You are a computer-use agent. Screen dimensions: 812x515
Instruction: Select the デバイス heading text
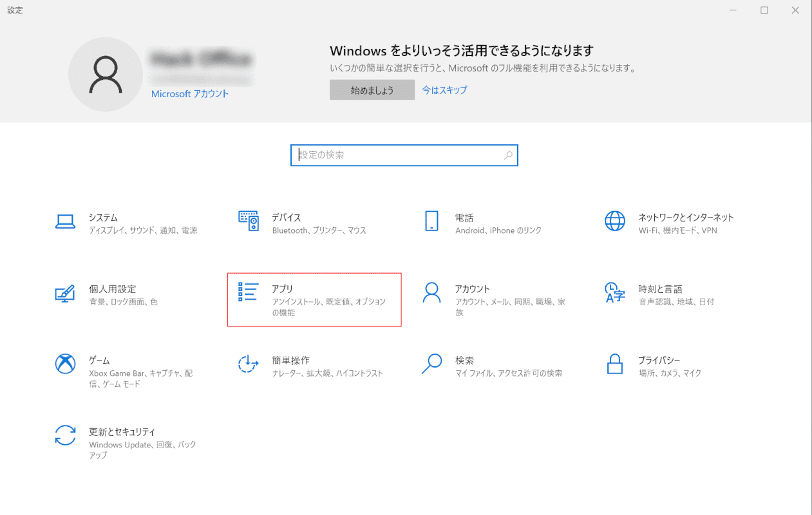(287, 218)
